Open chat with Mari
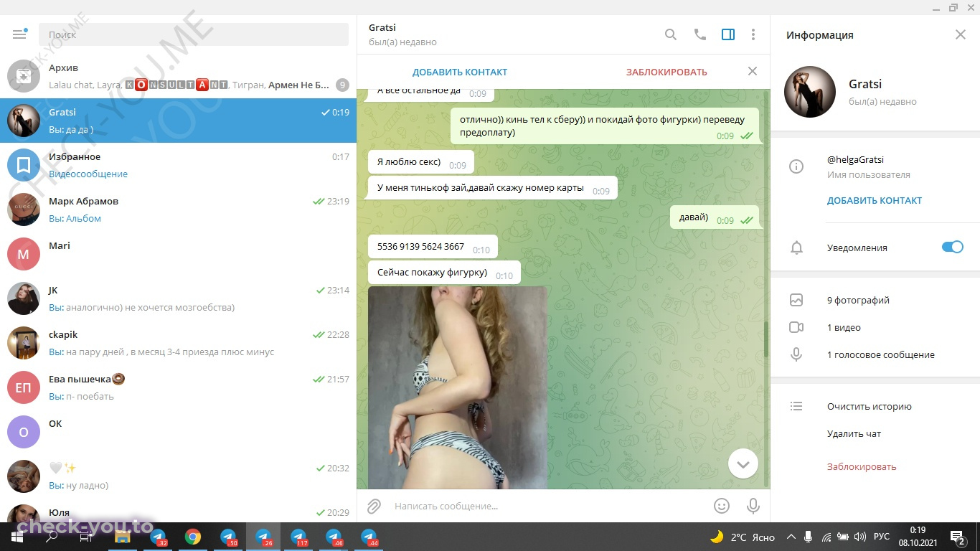This screenshot has height=551, width=980. click(178, 254)
